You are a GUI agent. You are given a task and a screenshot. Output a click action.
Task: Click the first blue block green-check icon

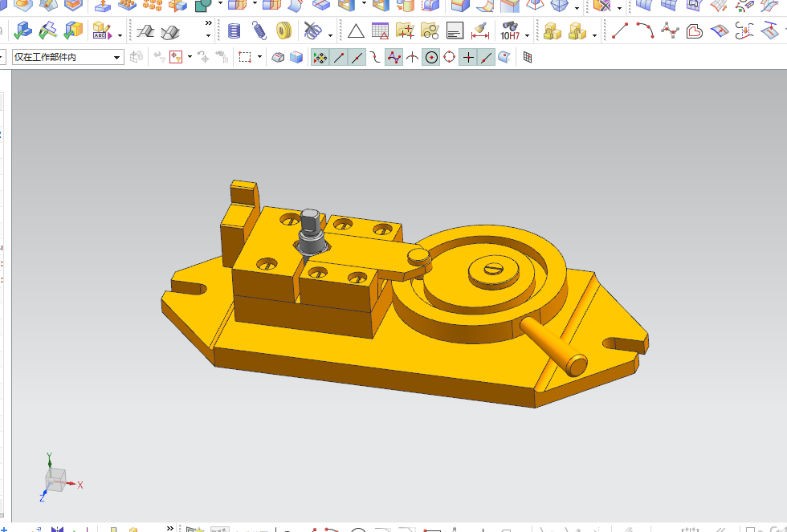click(x=22, y=31)
